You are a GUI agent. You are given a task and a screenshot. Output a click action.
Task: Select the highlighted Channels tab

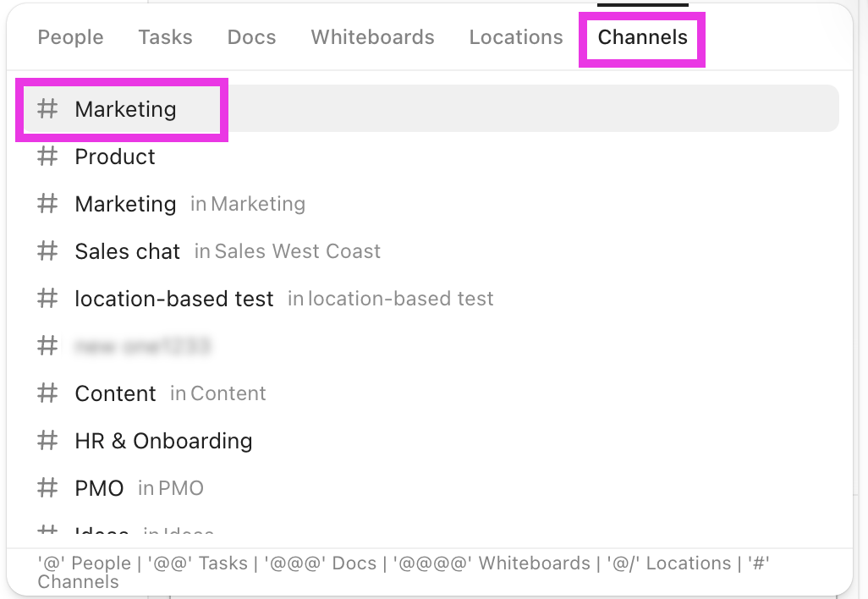(641, 37)
